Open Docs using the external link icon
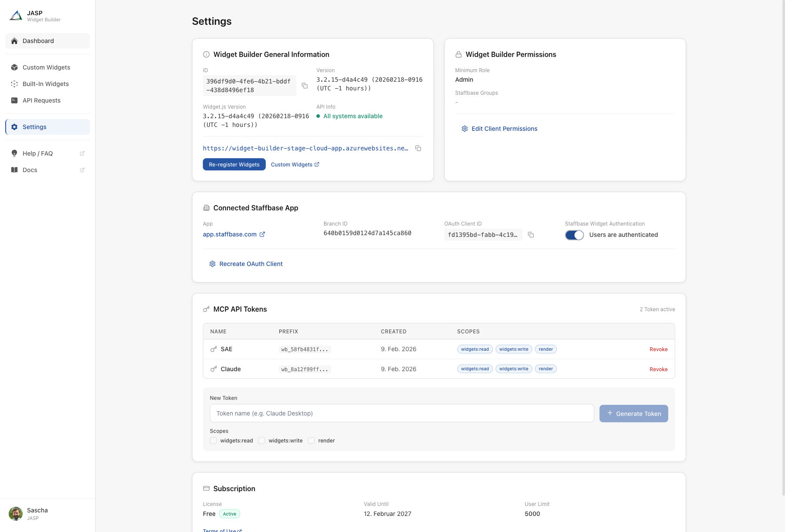Image resolution: width=785 pixels, height=532 pixels. [x=82, y=170]
